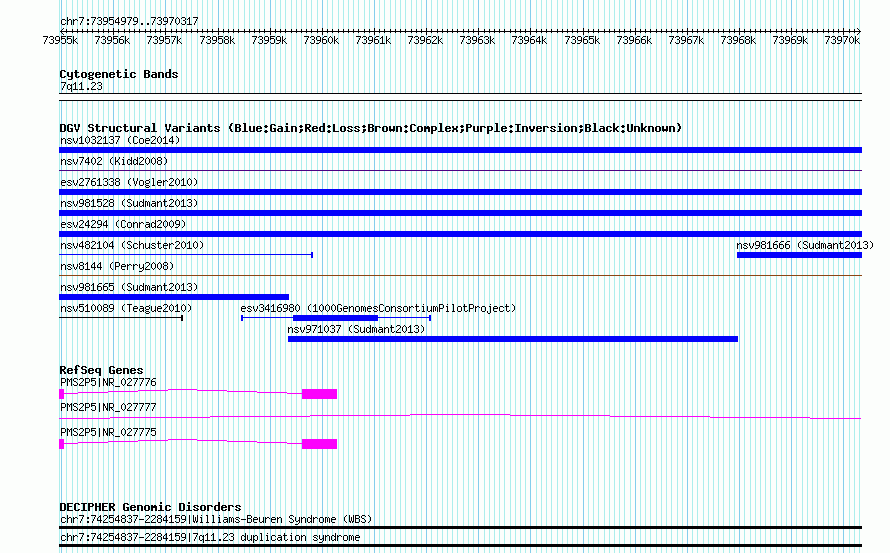Image resolution: width=890 pixels, height=553 pixels.
Task: Click the 73955k ruler tick label
Action: (60, 40)
